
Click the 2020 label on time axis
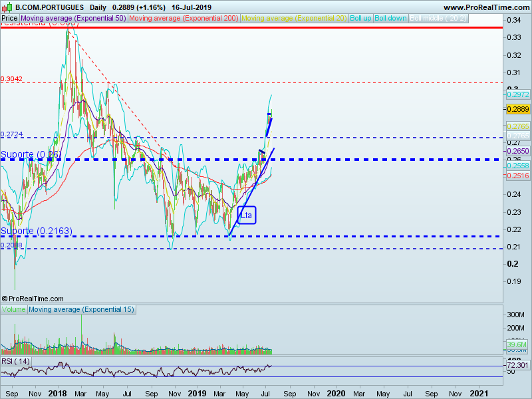coord(336,394)
